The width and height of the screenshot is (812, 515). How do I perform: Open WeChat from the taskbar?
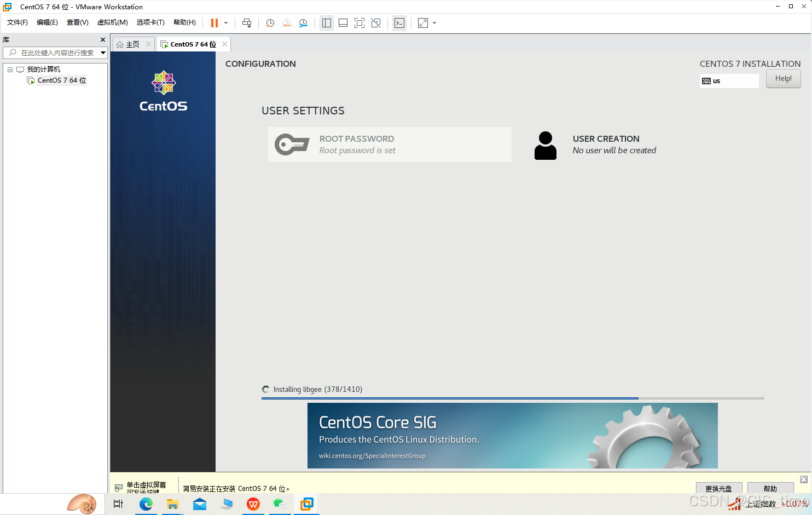pos(280,504)
